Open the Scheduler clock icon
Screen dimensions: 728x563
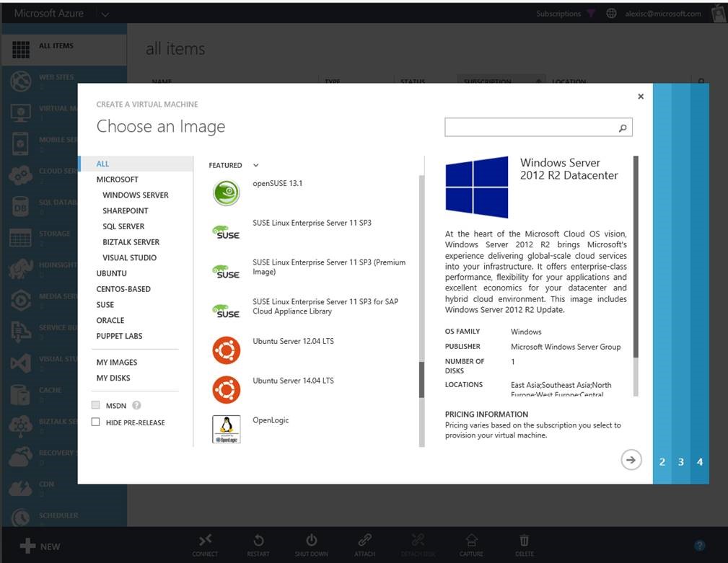pyautogui.click(x=20, y=518)
